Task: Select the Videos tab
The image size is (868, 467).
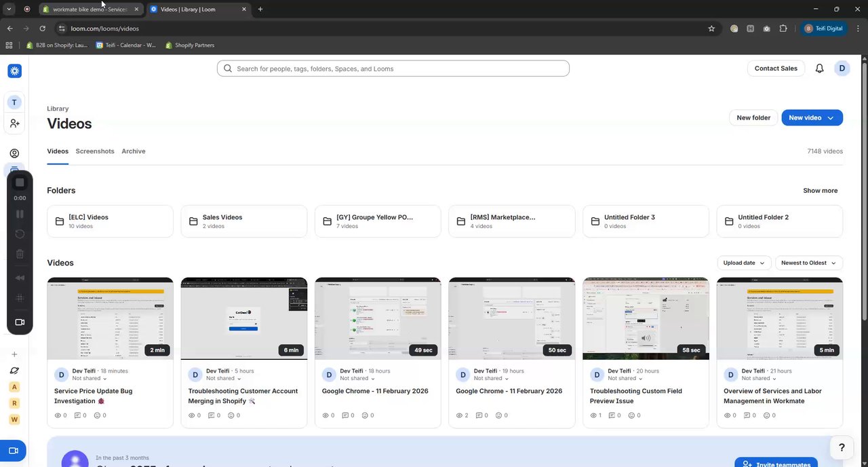Action: click(x=58, y=151)
